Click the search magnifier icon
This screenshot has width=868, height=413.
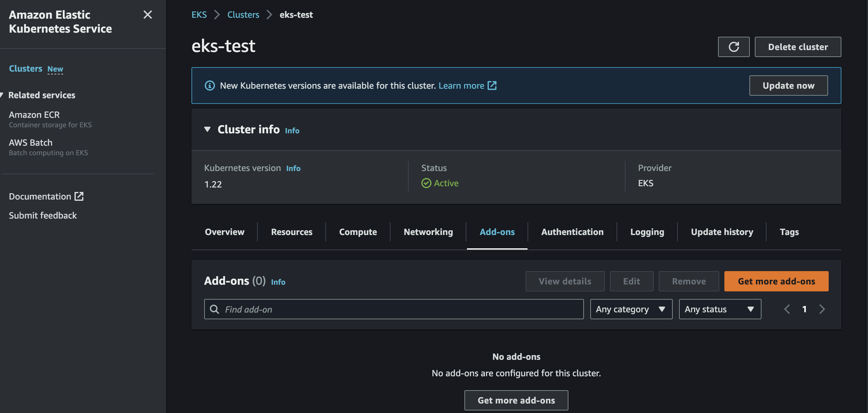(x=214, y=309)
